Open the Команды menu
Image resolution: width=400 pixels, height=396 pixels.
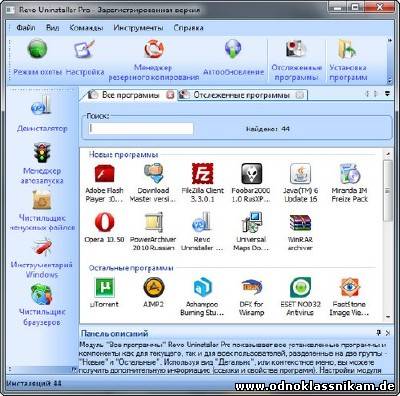click(x=86, y=28)
